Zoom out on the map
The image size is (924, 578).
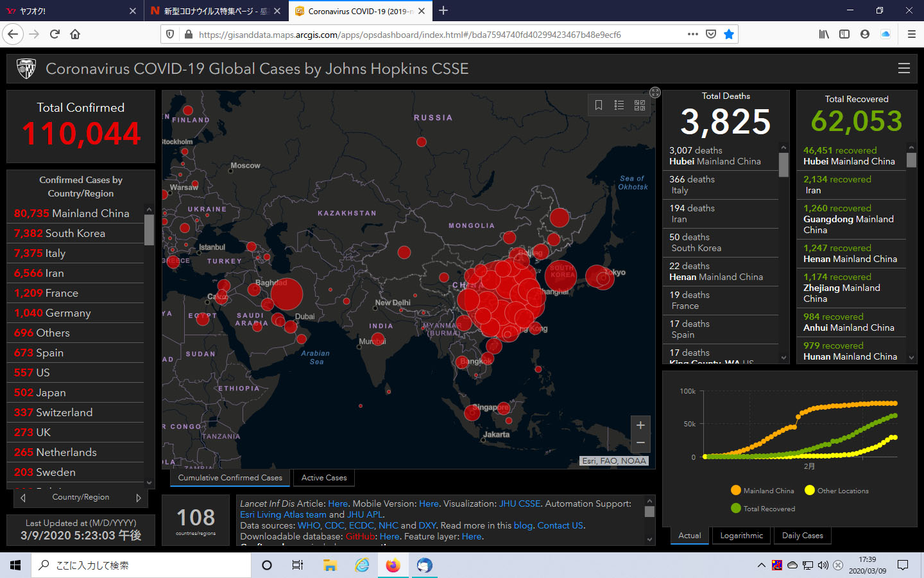point(640,442)
